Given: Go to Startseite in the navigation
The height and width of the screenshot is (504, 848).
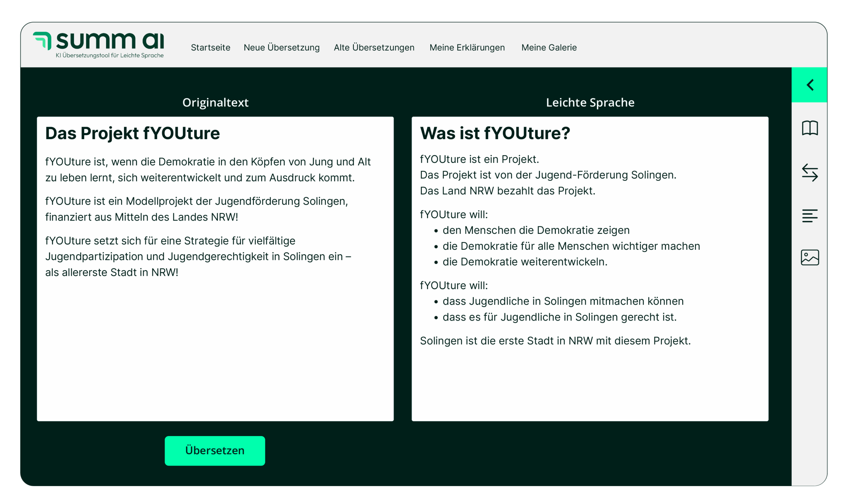Looking at the screenshot, I should [210, 48].
